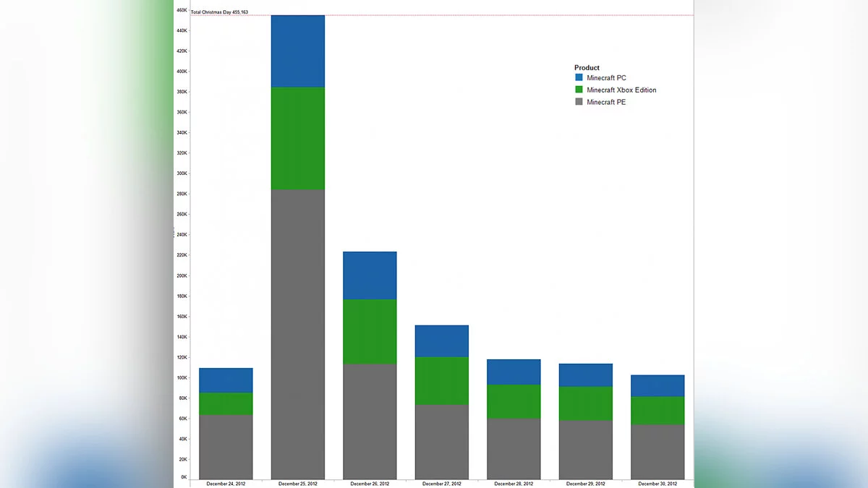Click the December 26, 2012 axis label

click(370, 484)
